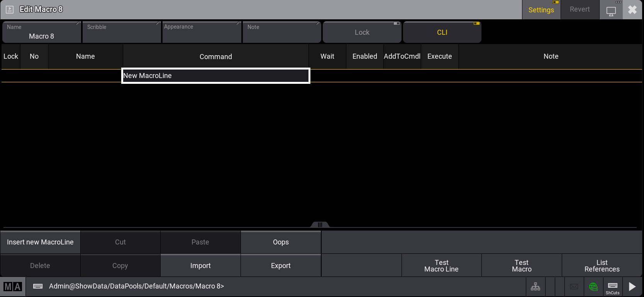
Task: Toggle the CLI option
Action: [442, 32]
